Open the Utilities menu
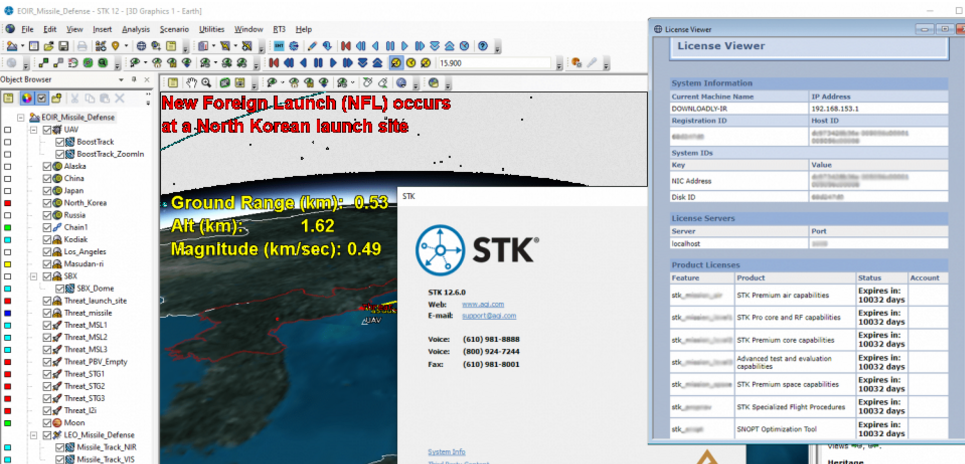The image size is (965, 464). (212, 29)
